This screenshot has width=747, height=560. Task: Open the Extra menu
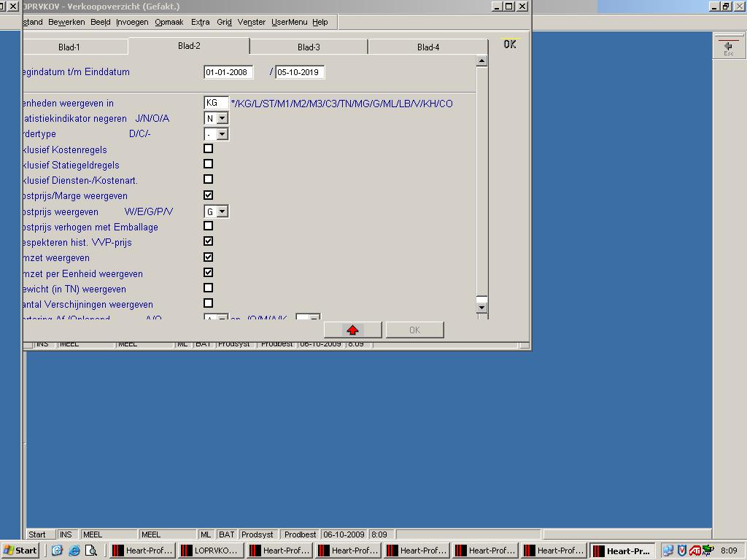(x=200, y=22)
